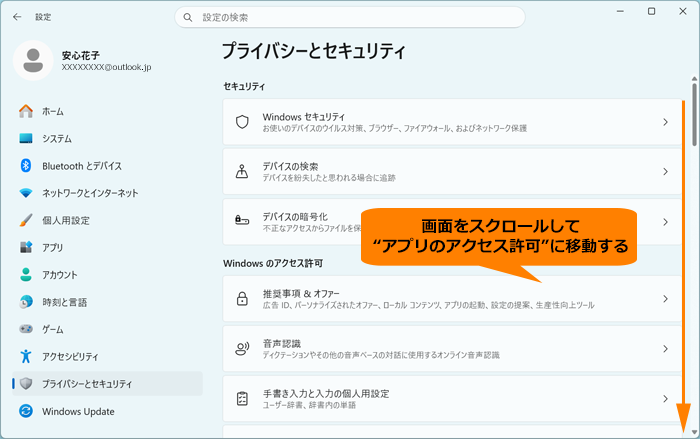This screenshot has height=439, width=700.
Task: Maximize the settings window
Action: 651,11
